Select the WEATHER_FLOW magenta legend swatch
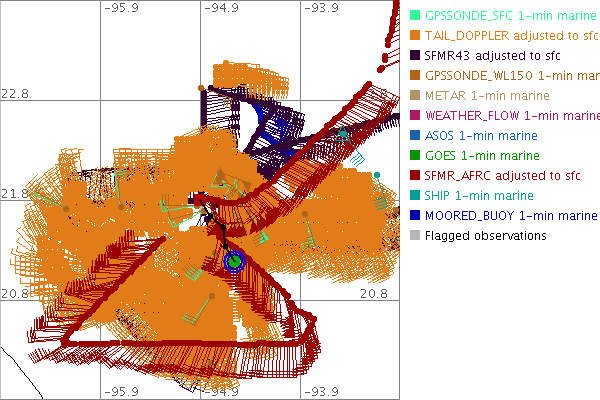 click(415, 116)
